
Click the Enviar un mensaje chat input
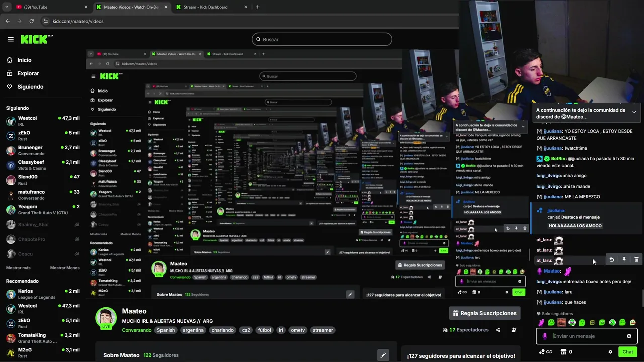(587, 336)
